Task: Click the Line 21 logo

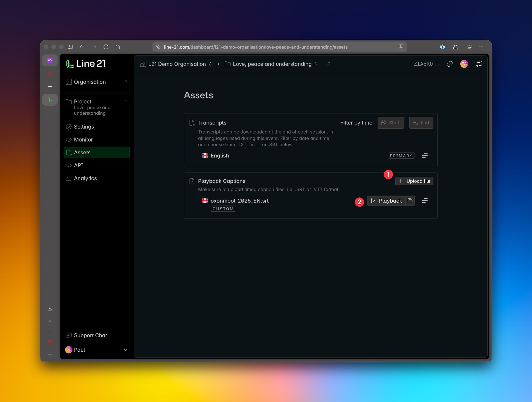Action: click(x=85, y=64)
